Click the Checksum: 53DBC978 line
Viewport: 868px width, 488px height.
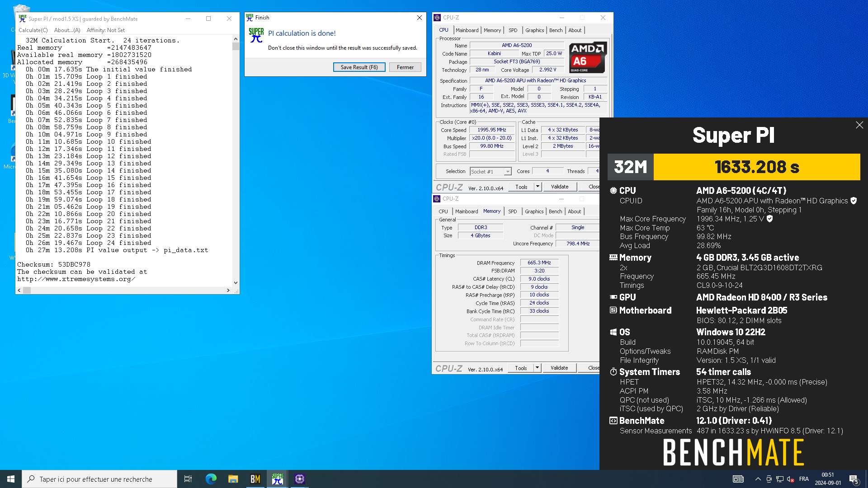coord(54,264)
